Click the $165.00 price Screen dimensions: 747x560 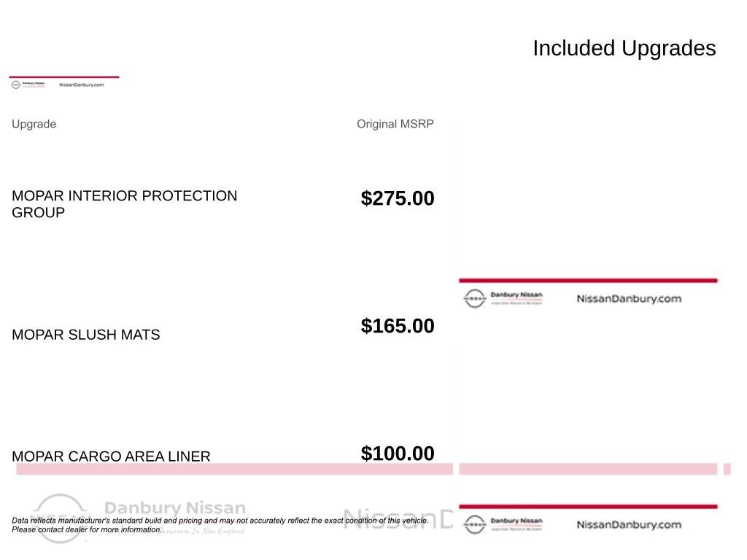(398, 326)
